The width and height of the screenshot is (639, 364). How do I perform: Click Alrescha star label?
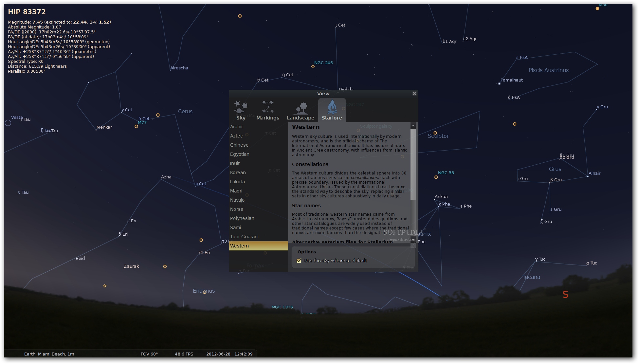pos(179,68)
